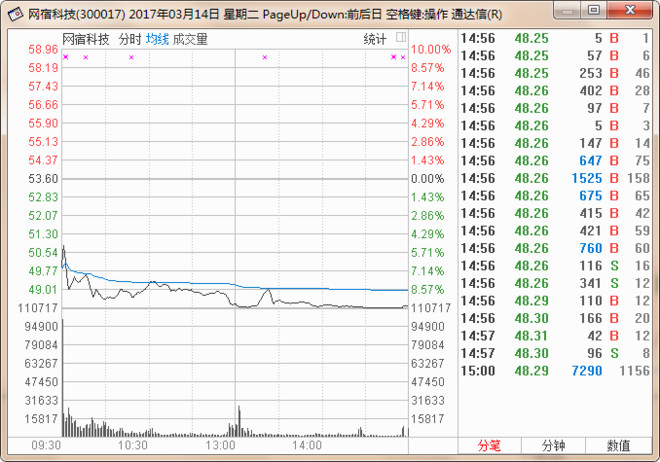Select the tick row with volume 147
The image size is (660, 462).
click(x=555, y=143)
